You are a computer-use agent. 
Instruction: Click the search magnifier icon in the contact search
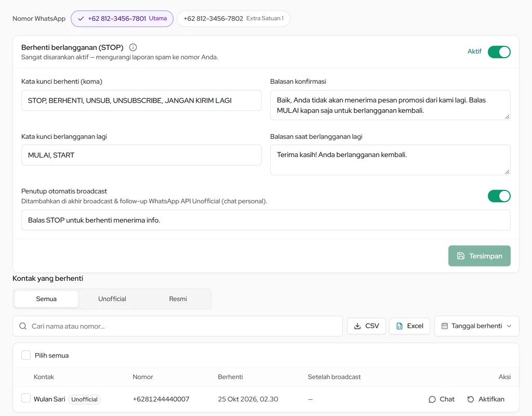[x=23, y=326]
